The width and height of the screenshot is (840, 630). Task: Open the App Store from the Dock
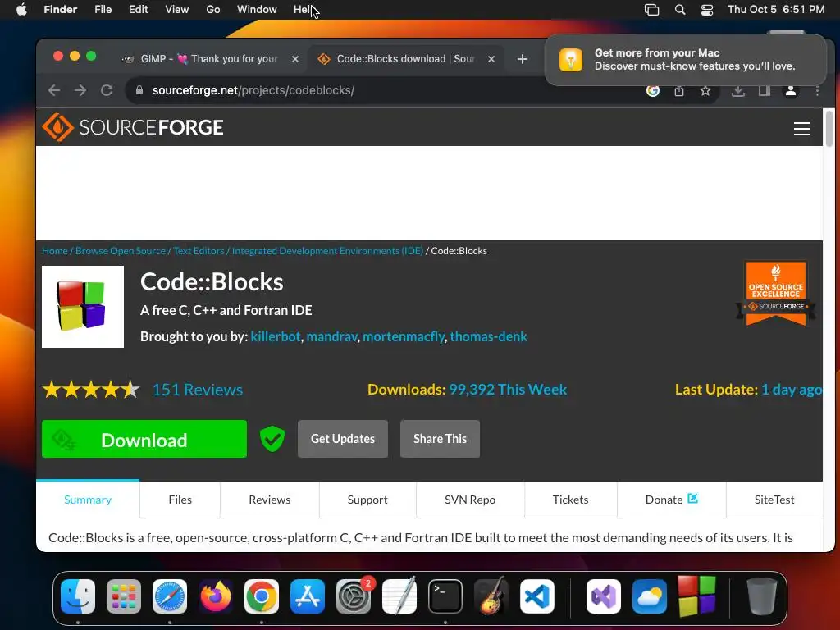coord(308,596)
